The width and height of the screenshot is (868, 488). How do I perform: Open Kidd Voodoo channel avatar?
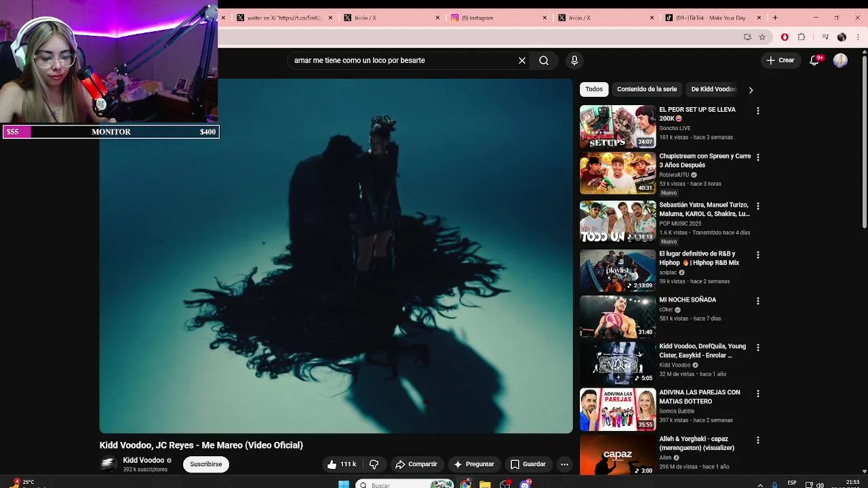coord(108,464)
